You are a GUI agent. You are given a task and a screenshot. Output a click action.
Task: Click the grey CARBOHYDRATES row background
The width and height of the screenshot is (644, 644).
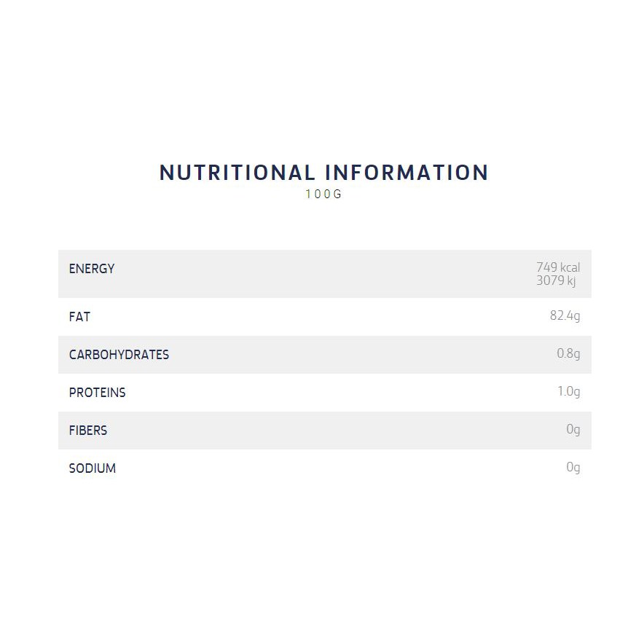point(324,355)
